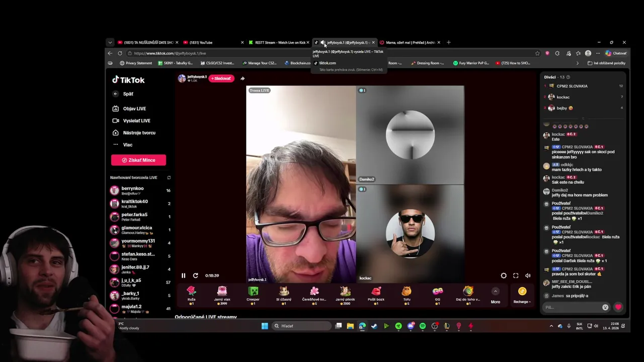Open yourmommy131 suggested live stream
The width and height of the screenshot is (644, 362).
140,243
